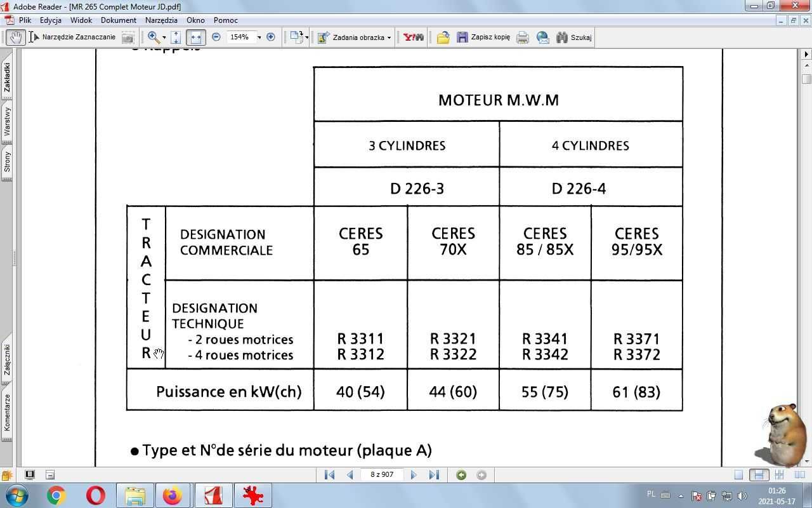Open the rotate view dropdown arrow
This screenshot has width=812, height=508.
pos(307,37)
